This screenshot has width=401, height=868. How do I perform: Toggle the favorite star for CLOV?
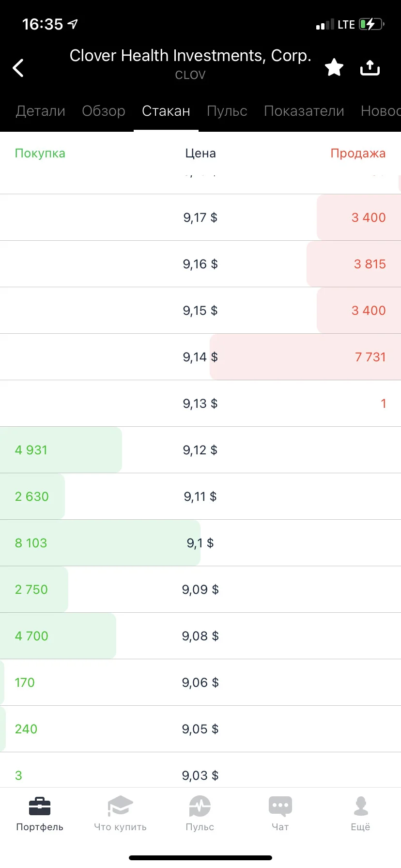click(x=334, y=68)
